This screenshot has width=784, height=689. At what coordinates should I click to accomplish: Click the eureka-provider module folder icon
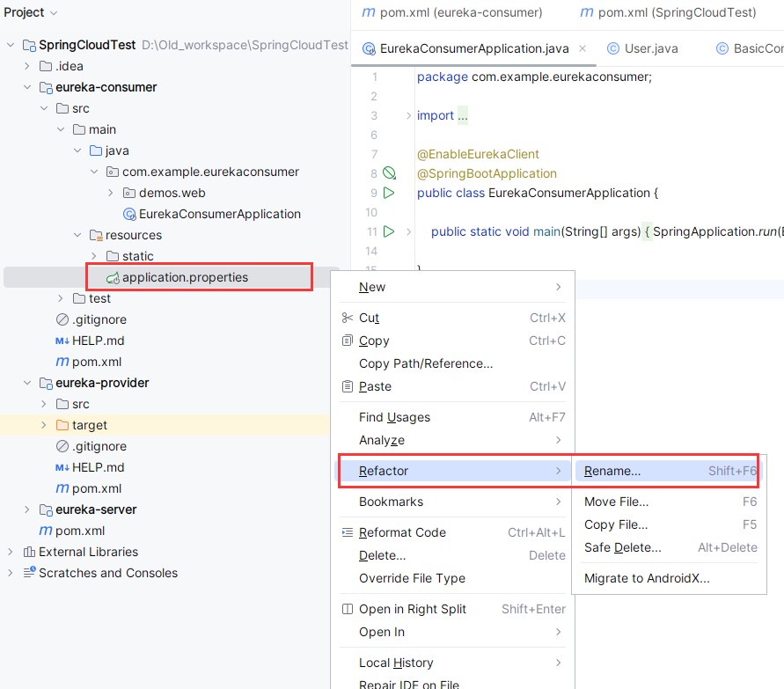click(x=46, y=384)
